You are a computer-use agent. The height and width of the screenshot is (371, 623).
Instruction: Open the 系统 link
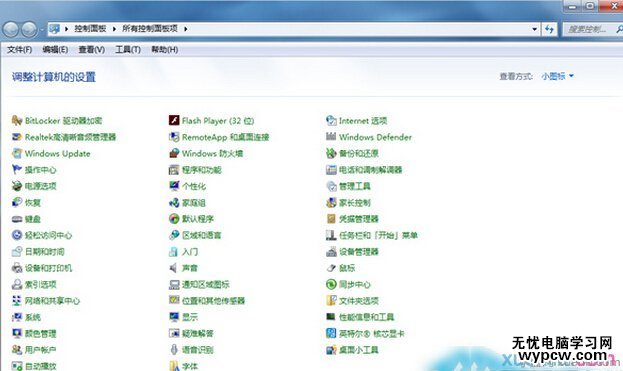coord(33,317)
